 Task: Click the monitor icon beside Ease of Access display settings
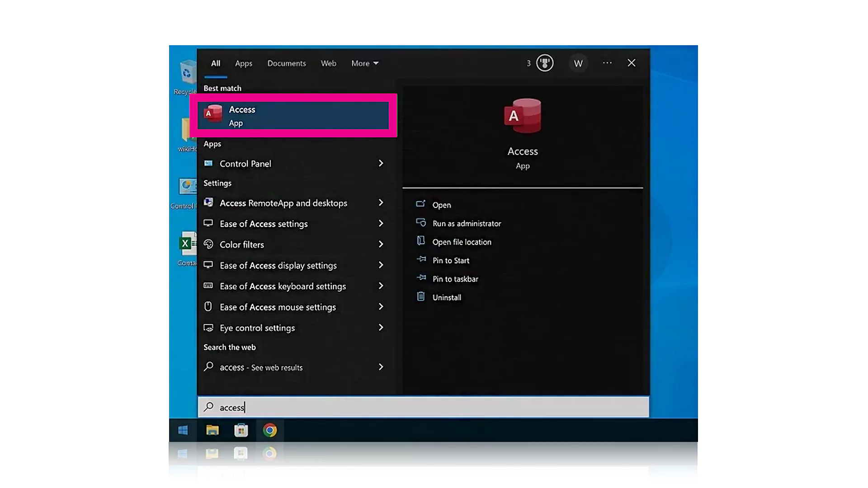point(208,265)
